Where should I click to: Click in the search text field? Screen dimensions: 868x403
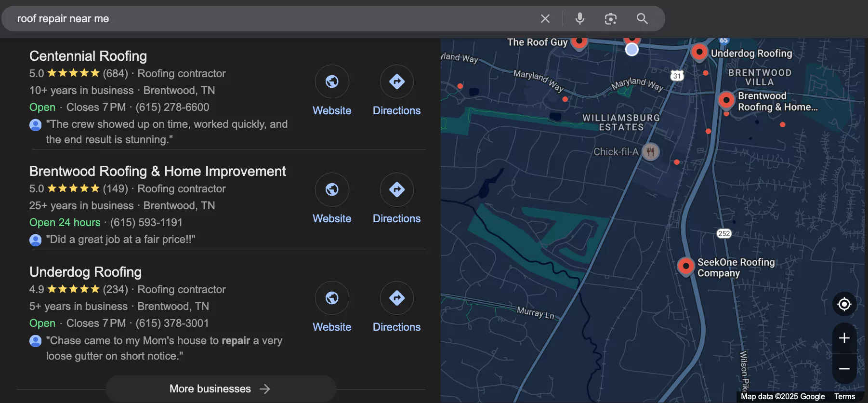click(270, 19)
